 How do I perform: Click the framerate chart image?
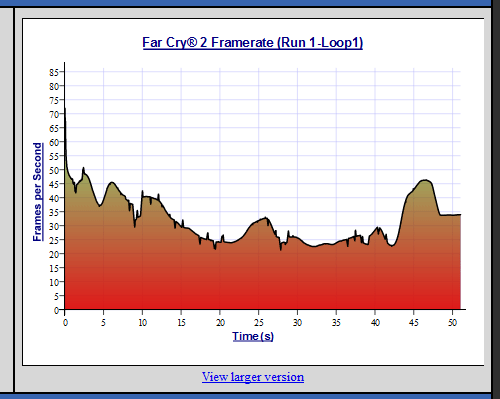[x=253, y=192]
